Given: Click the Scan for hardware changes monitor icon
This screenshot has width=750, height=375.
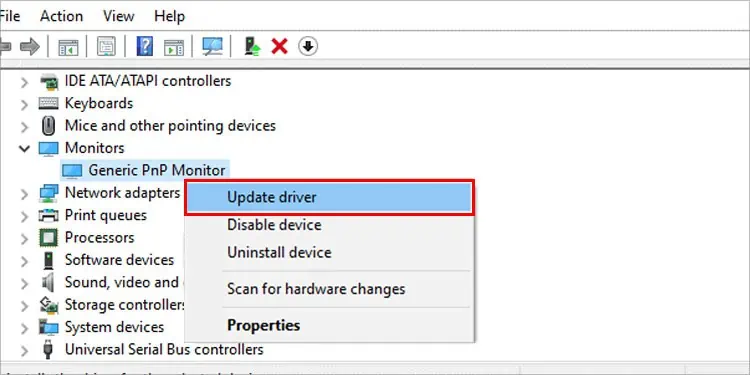Looking at the screenshot, I should pos(212,46).
